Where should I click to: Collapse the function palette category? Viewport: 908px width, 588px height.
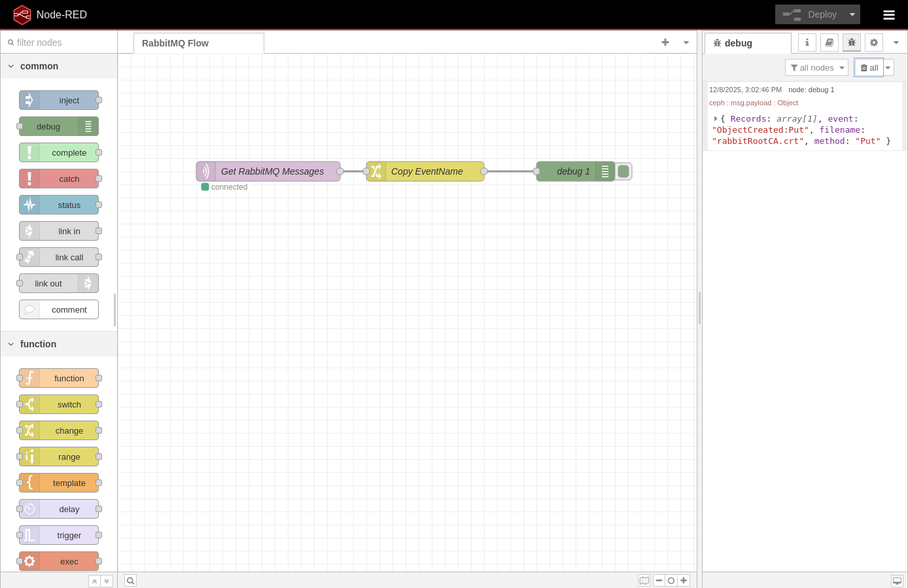pos(11,344)
